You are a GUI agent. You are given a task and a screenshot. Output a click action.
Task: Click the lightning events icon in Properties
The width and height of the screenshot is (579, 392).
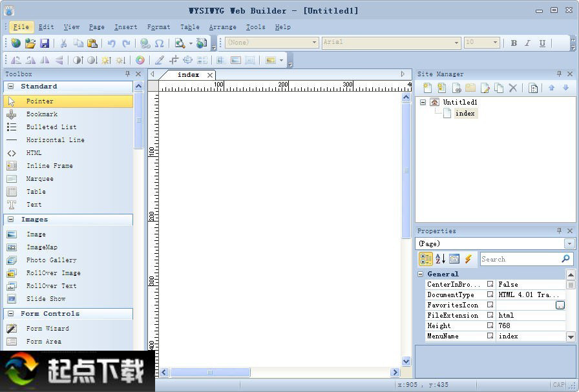pyautogui.click(x=468, y=259)
